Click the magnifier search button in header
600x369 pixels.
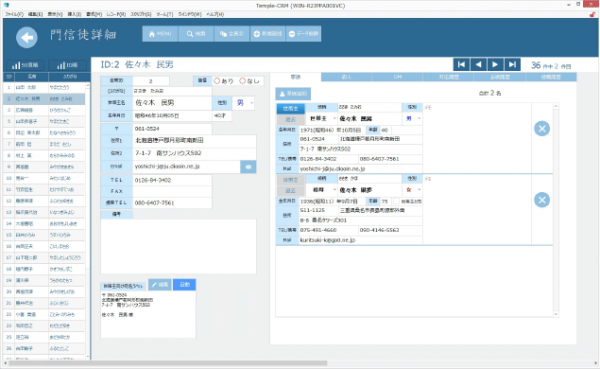coord(196,34)
